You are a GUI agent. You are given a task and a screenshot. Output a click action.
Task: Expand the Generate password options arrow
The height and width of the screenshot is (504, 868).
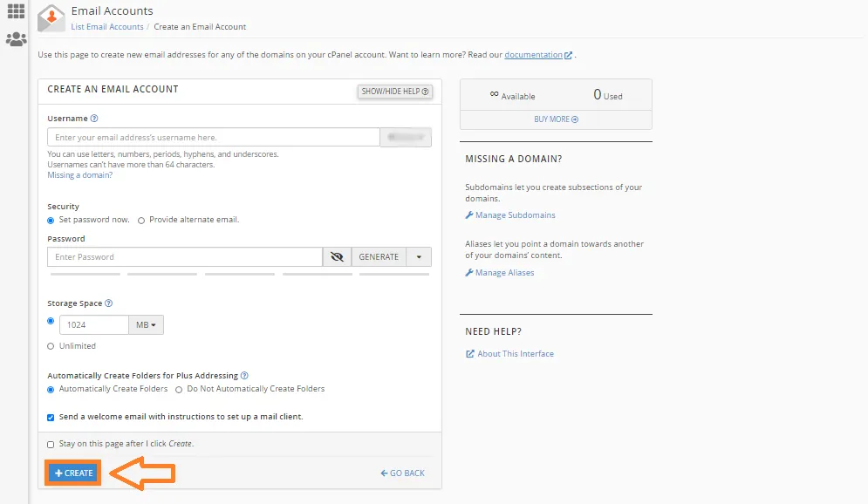(419, 256)
